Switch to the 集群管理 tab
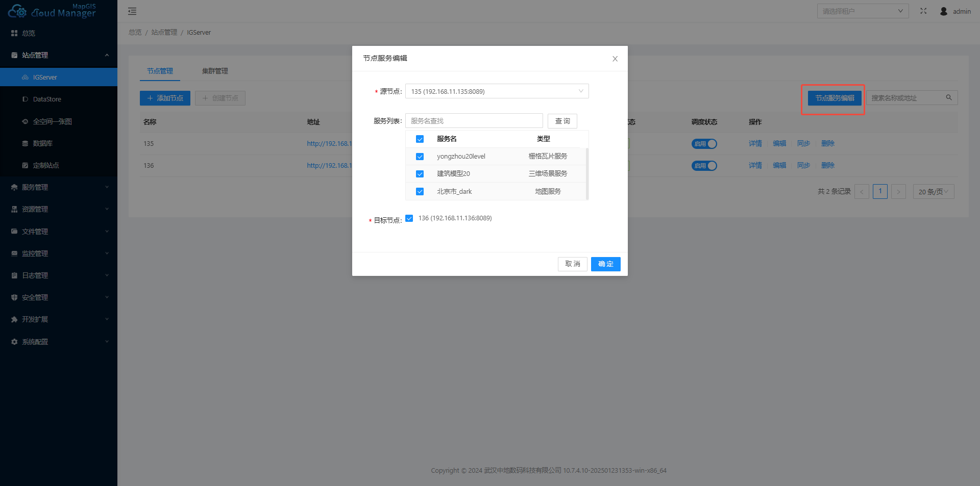 215,71
